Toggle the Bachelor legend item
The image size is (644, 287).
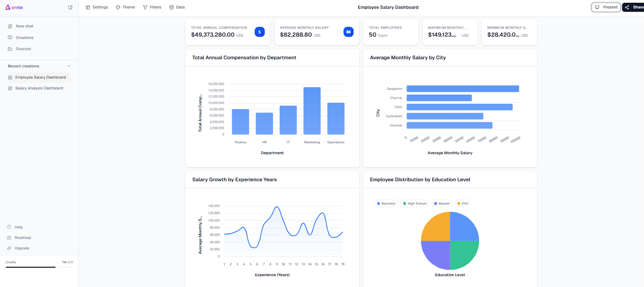pyautogui.click(x=386, y=204)
